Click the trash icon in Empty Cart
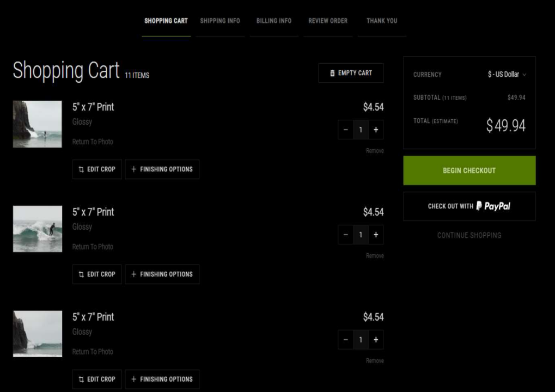The height and width of the screenshot is (392, 555). [333, 73]
